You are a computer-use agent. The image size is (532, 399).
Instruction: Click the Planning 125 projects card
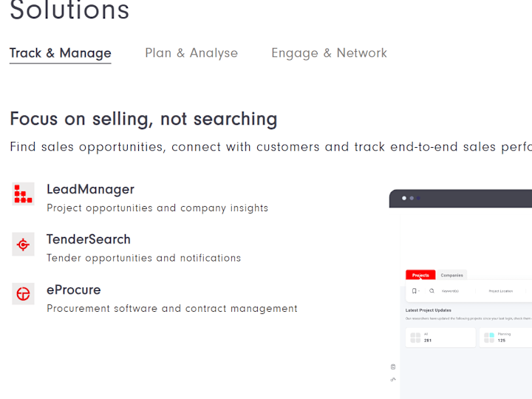pyautogui.click(x=505, y=338)
